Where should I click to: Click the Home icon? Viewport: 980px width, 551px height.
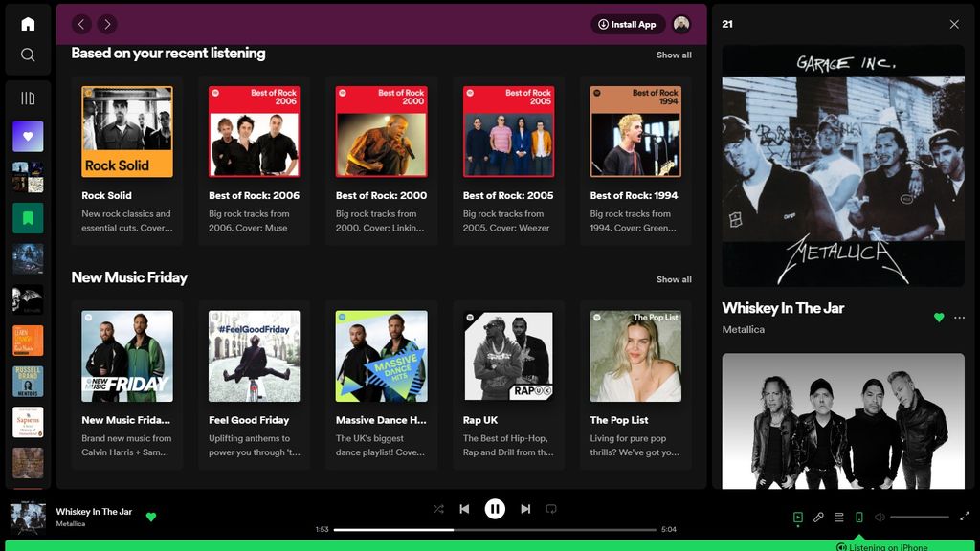coord(27,23)
